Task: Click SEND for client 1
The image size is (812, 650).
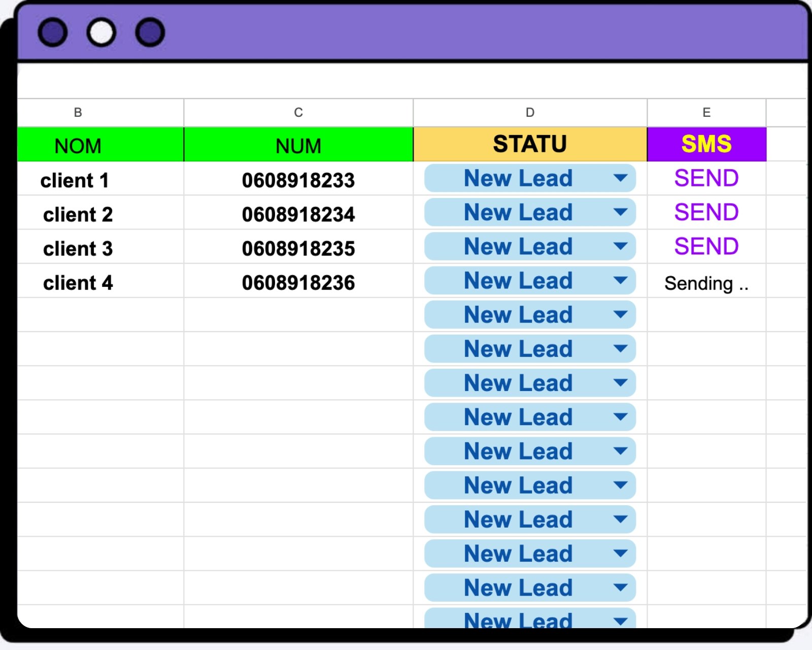Action: 706,178
